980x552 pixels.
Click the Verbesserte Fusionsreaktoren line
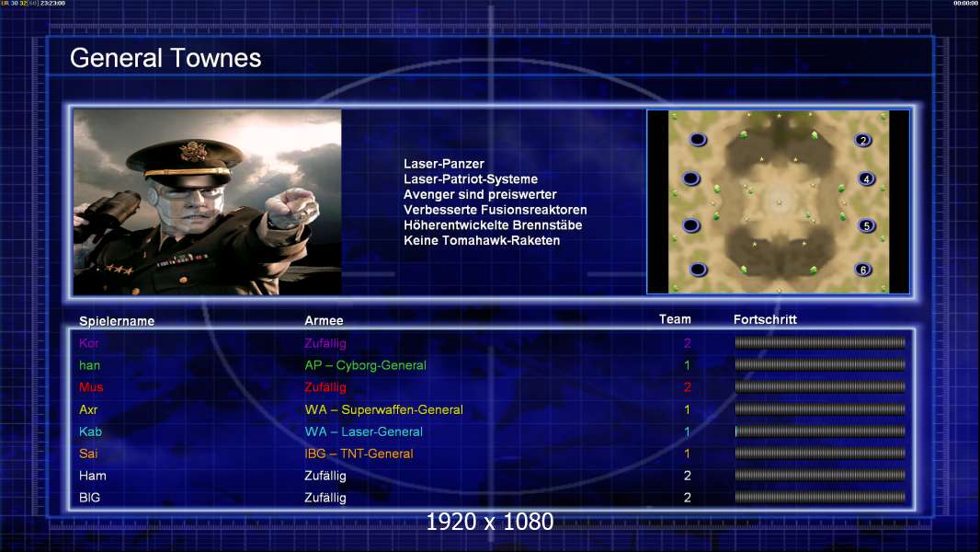point(495,210)
